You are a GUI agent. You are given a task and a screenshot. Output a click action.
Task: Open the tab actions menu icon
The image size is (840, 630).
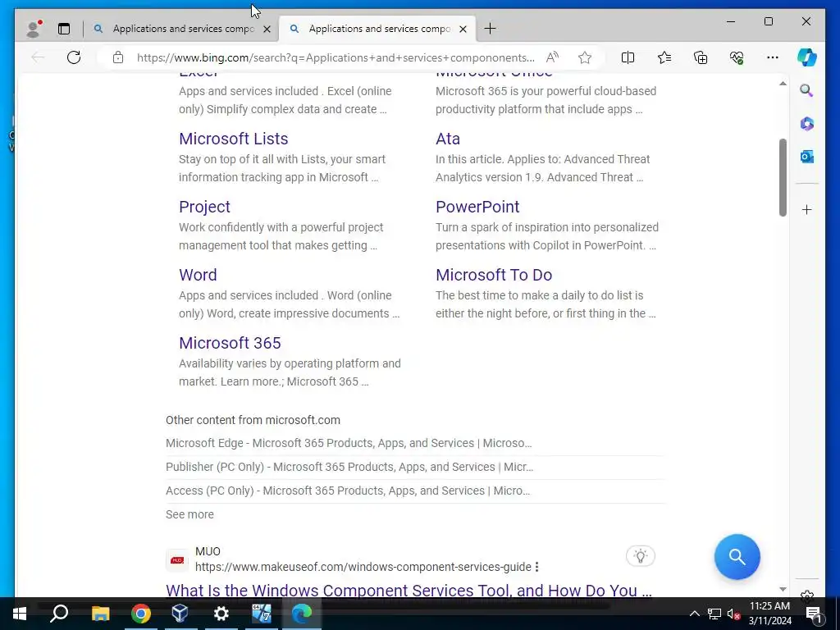(64, 29)
